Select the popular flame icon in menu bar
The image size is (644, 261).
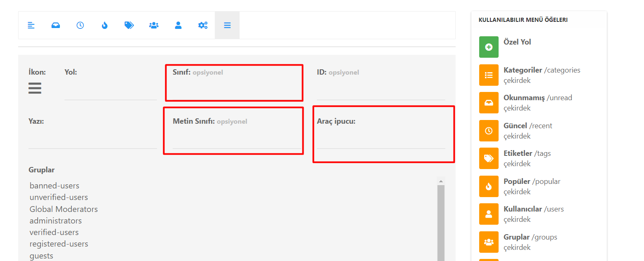[x=105, y=25]
